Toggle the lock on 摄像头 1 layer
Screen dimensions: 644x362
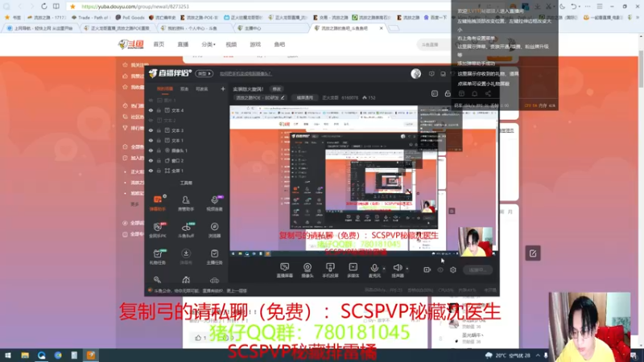point(159,150)
